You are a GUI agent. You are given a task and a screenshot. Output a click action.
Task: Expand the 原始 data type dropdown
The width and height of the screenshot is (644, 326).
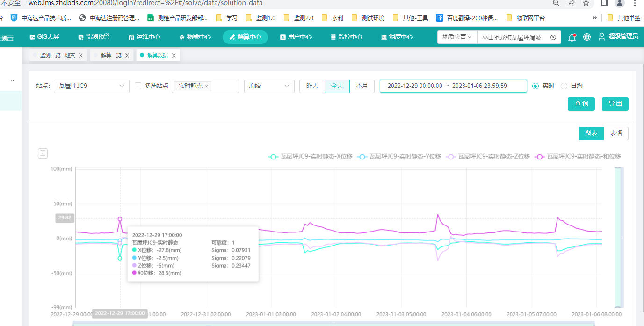pos(269,86)
